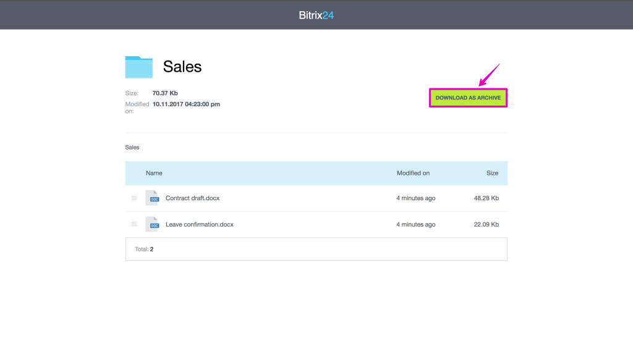The image size is (633, 364).
Task: Click the handle icon beside Leave confirmation.docx
Action: (x=134, y=224)
